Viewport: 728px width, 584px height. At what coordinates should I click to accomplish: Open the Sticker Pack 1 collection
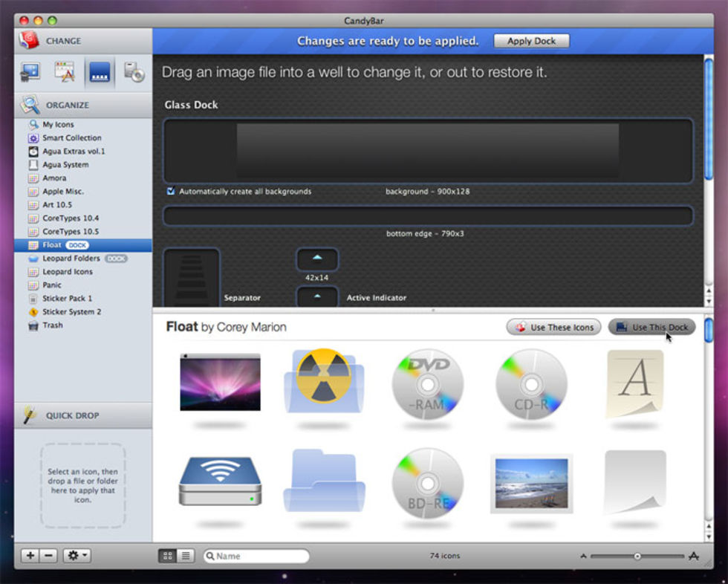[67, 299]
